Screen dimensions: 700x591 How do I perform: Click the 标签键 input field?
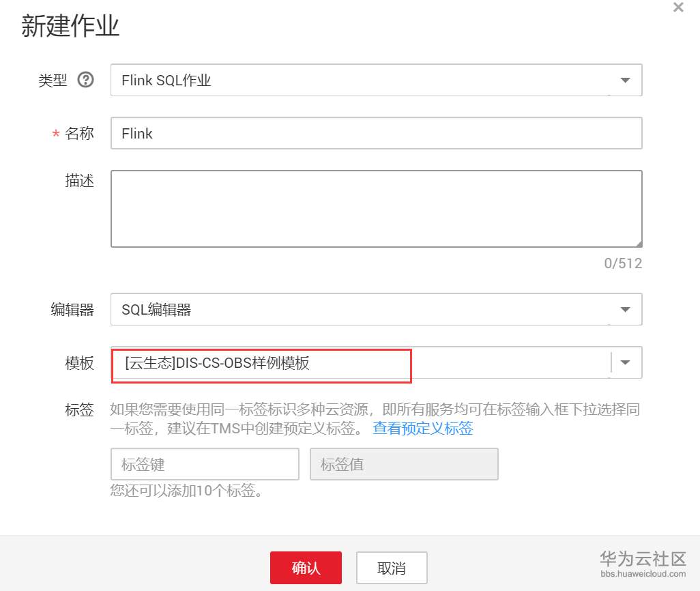click(205, 464)
